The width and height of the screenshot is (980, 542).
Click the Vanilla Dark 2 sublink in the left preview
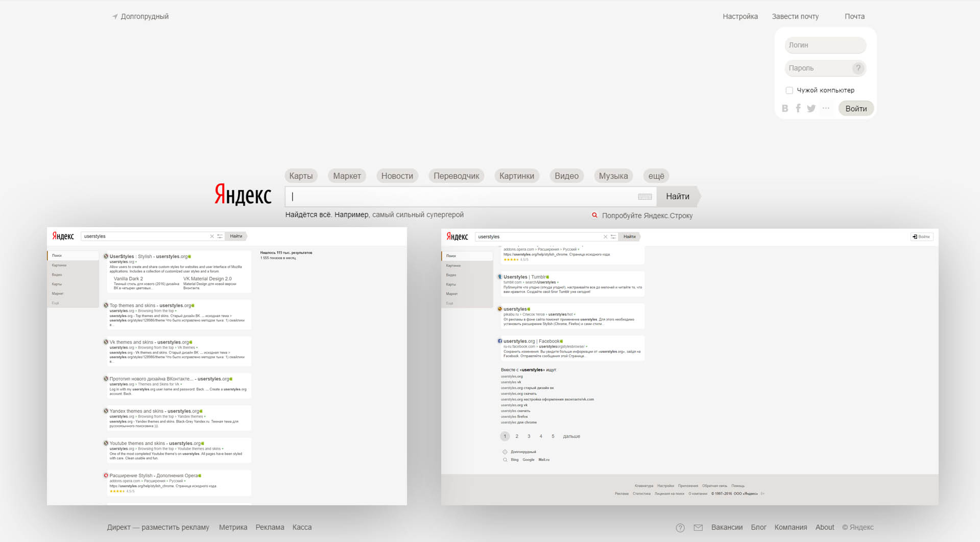pos(128,279)
